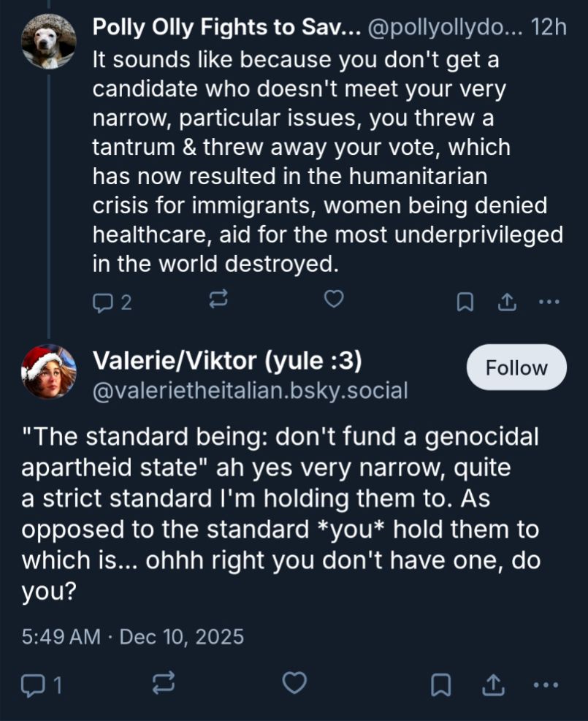Open Valerie/Viktor's Santa hat avatar
The image size is (588, 721).
point(48,374)
